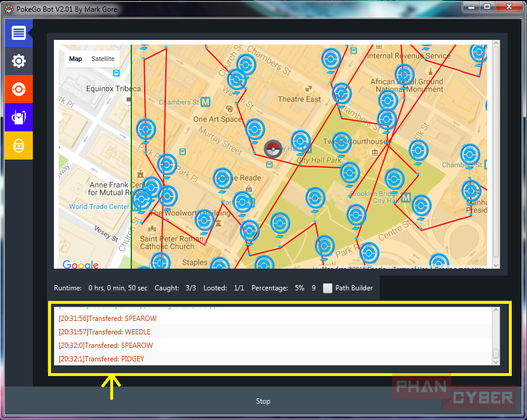Click the Runtime value 0 hrs, 0 min, 50 sec
This screenshot has width=527, height=420.
(x=118, y=288)
